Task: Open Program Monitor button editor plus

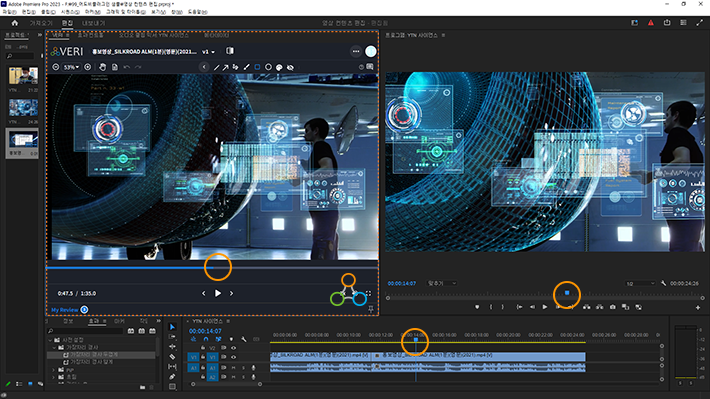Action: [698, 308]
